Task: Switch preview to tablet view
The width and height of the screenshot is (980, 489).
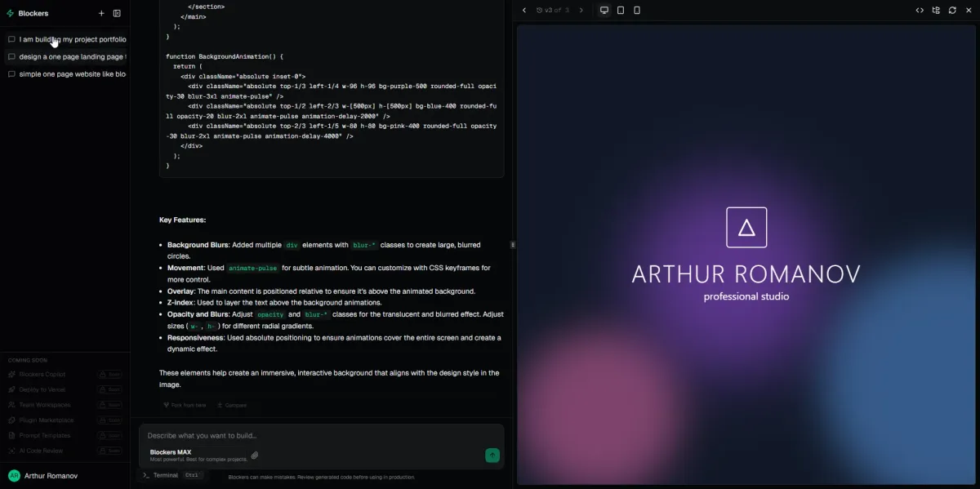Action: [x=621, y=11]
